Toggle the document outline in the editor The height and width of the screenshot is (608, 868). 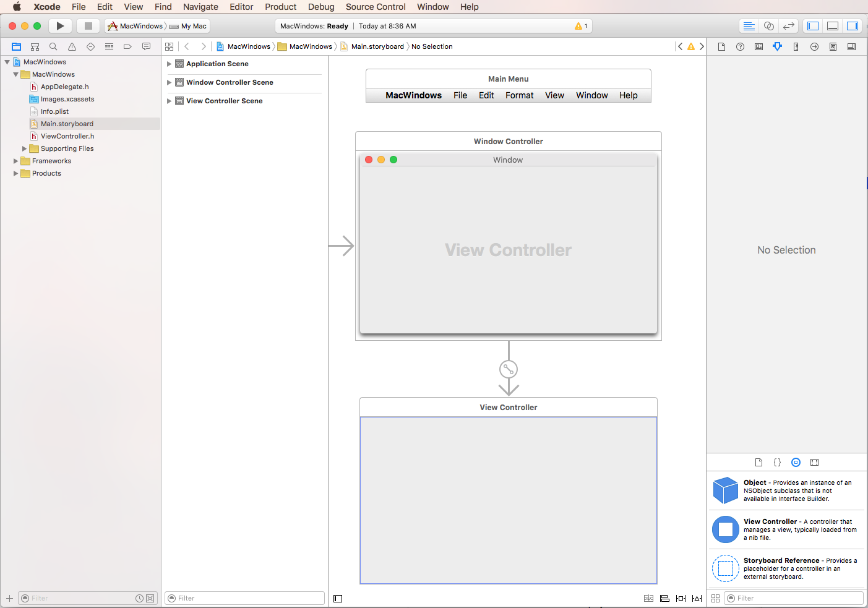(337, 598)
